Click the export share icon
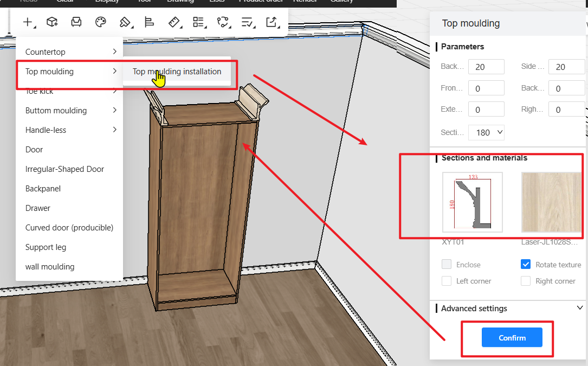This screenshot has width=588, height=366. tap(272, 22)
